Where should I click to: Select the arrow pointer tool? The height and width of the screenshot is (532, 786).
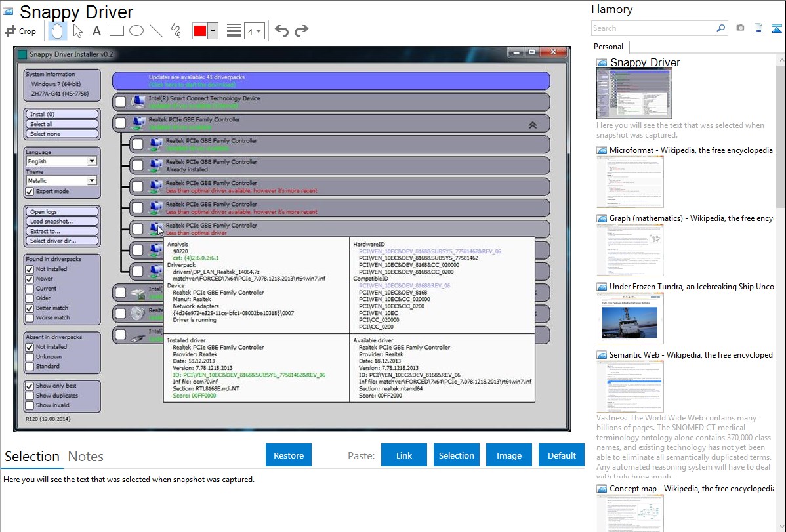(77, 31)
